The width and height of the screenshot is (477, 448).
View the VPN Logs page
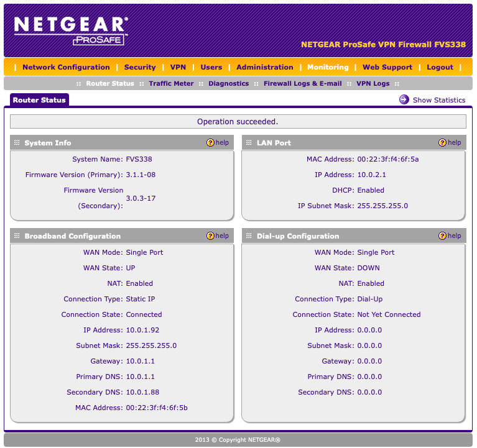click(373, 83)
